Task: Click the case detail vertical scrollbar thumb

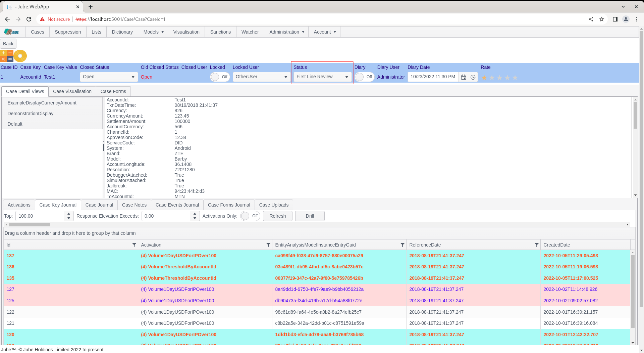Action: (x=635, y=115)
